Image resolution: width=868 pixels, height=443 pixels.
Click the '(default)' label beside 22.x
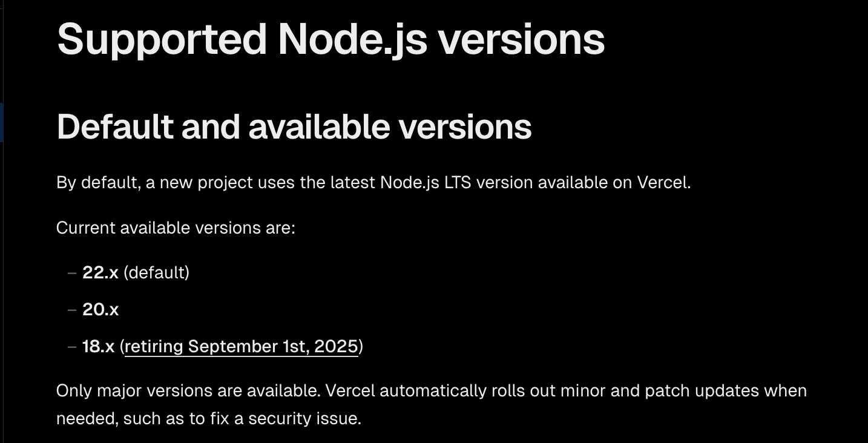tap(157, 273)
